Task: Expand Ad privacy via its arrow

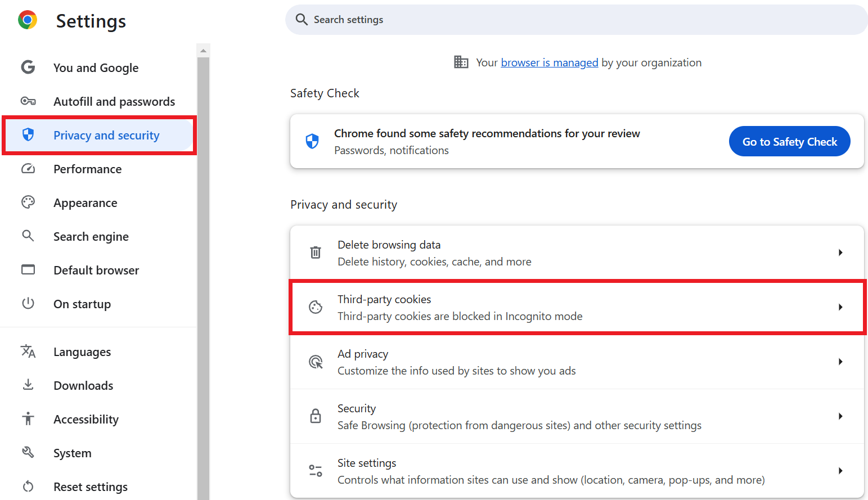Action: coord(840,362)
